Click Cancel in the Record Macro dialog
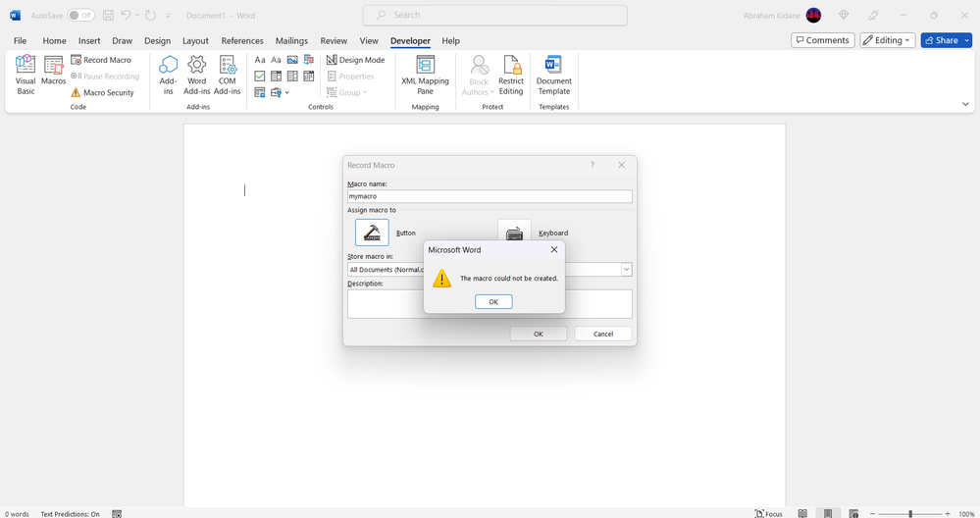 [603, 334]
